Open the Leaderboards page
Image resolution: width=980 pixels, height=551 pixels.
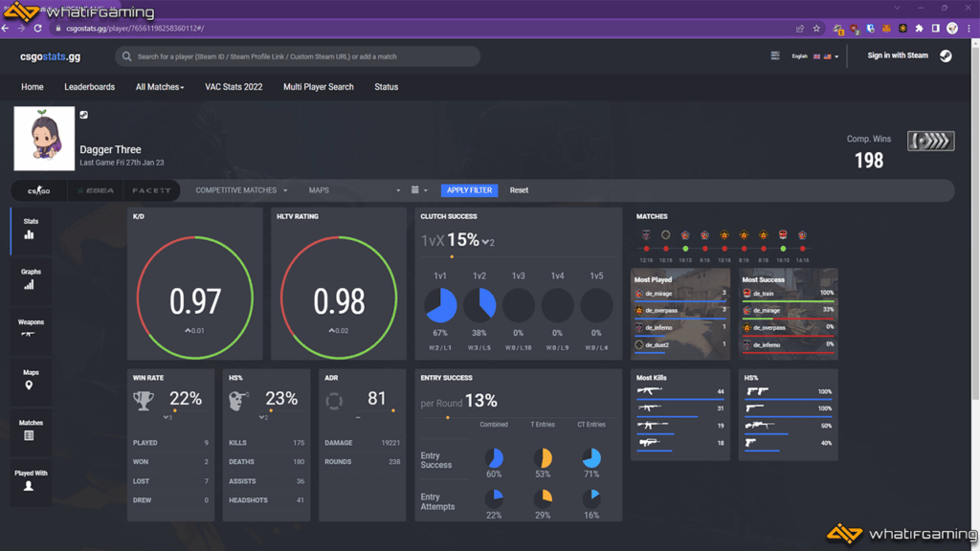pyautogui.click(x=89, y=87)
